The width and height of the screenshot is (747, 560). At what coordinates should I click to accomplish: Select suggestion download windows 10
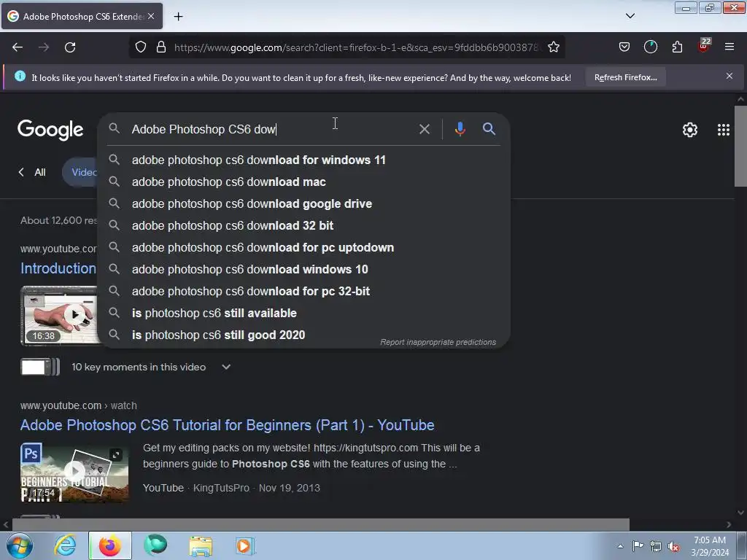304,270
